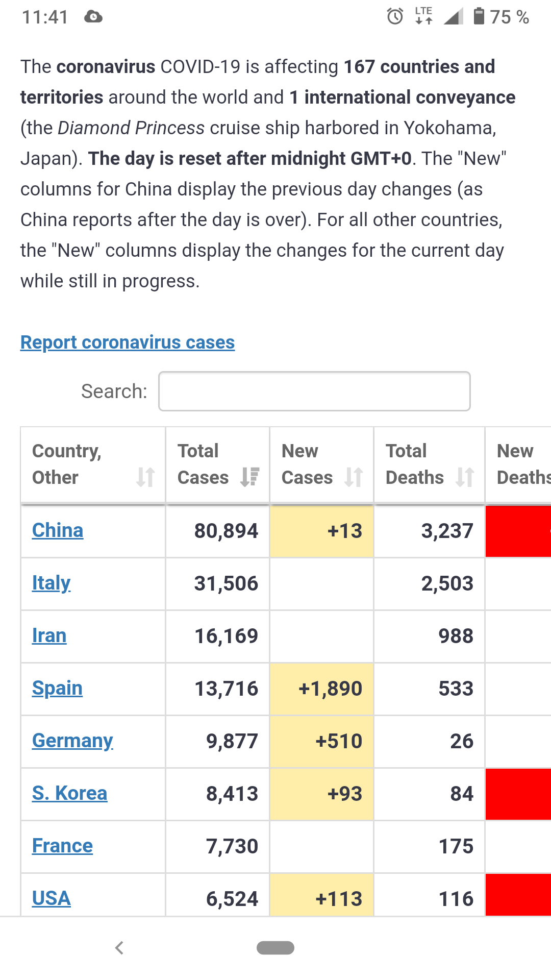The image size is (551, 980).
Task: Open the China country link
Action: tap(58, 531)
